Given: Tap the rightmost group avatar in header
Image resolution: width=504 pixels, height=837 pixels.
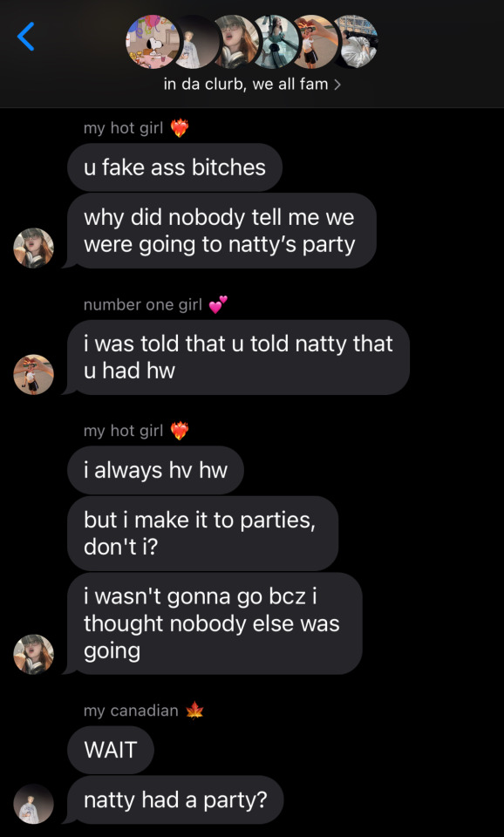Looking at the screenshot, I should (x=355, y=42).
